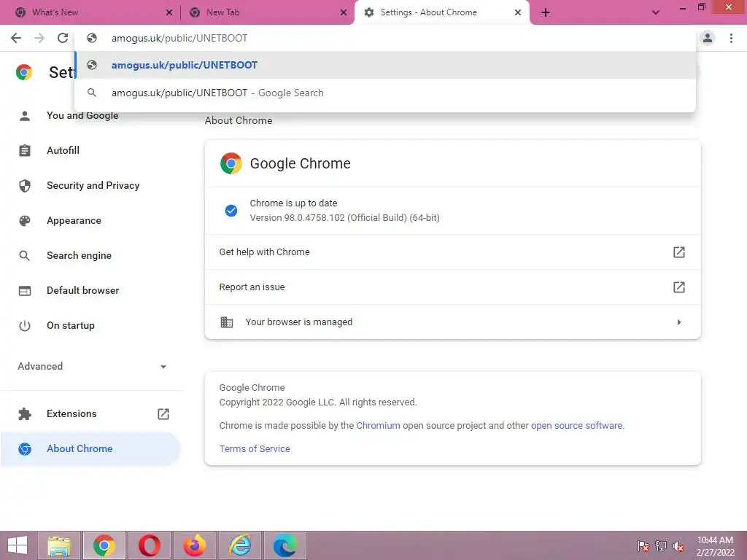Open Report an issue
Viewport: 747px width, 560px height.
tap(452, 287)
